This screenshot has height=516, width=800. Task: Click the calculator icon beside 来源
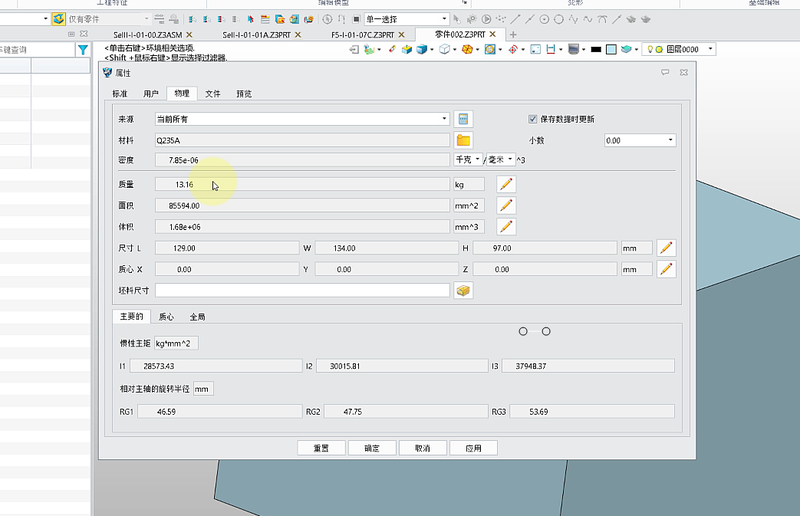[462, 118]
